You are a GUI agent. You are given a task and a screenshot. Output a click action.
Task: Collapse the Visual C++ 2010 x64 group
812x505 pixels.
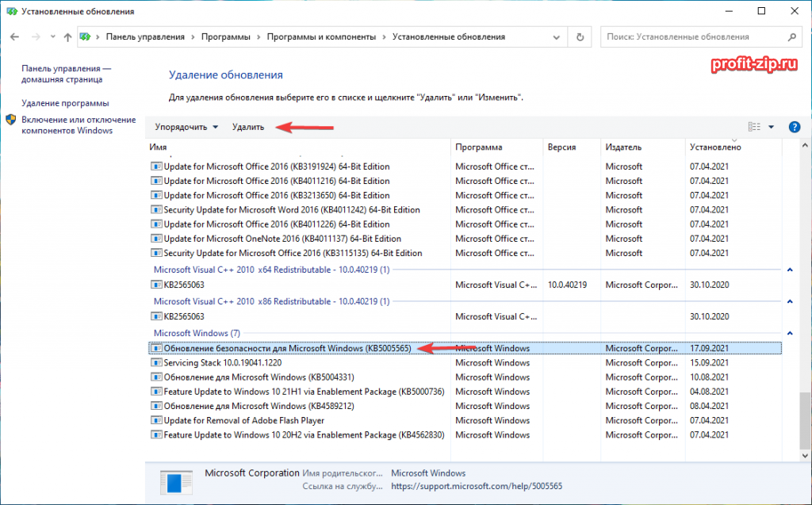pos(789,270)
